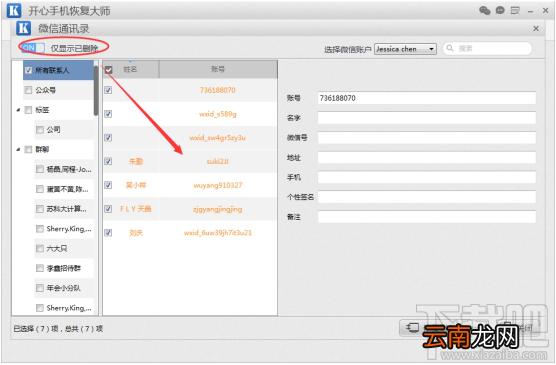Viewport: 556px width, 365px height.
Task: Toggle the select-all checkbox in table header
Action: pyautogui.click(x=109, y=70)
